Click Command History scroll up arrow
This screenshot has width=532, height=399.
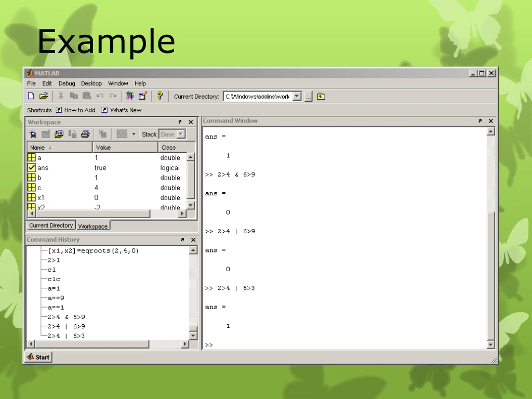click(x=193, y=250)
